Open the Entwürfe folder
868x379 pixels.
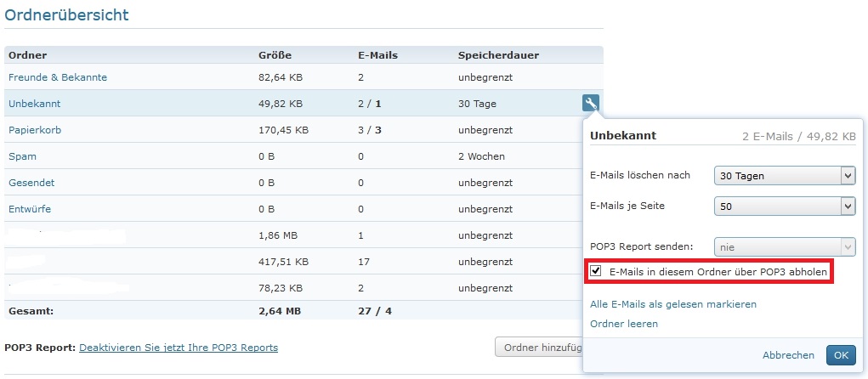(x=31, y=209)
